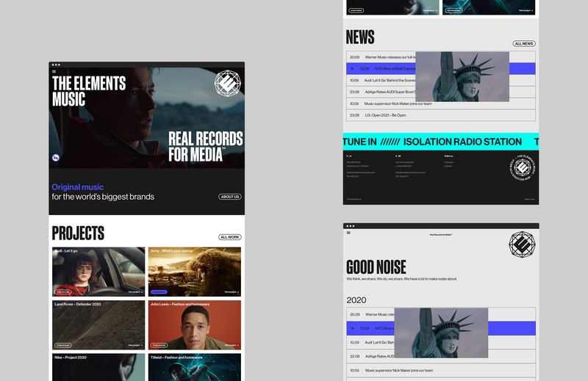The height and width of the screenshot is (381, 588).
Task: Open the hamburger menu on the hero page
Action: point(54,72)
